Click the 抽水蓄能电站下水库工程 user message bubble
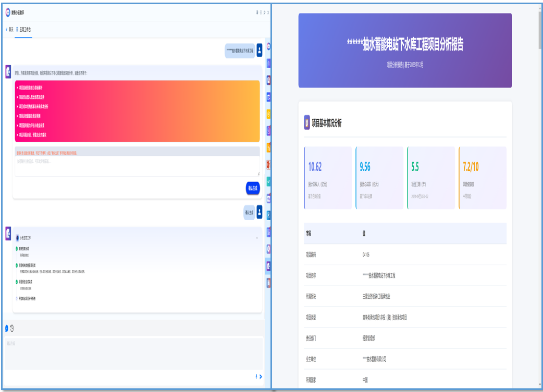The width and height of the screenshot is (543, 392). pos(240,50)
